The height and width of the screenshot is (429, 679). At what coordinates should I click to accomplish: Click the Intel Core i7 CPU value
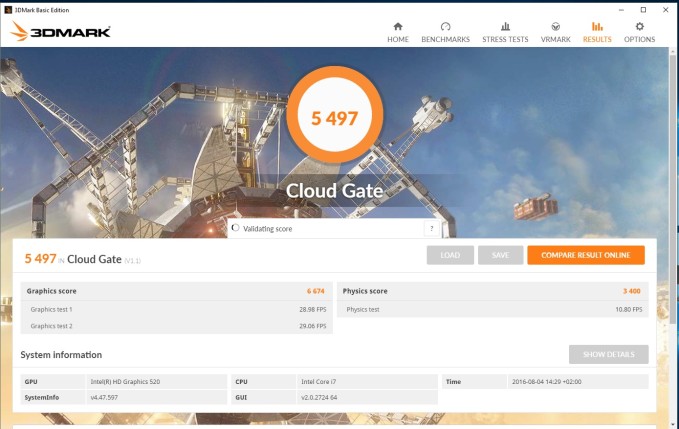(x=318, y=382)
